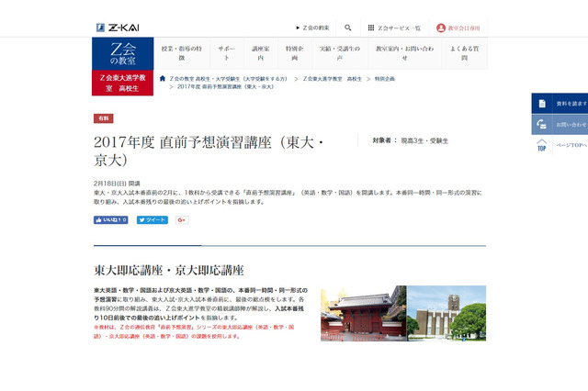
Task: Click the 2月18日(日) 開講 date text
Action: pos(117,184)
